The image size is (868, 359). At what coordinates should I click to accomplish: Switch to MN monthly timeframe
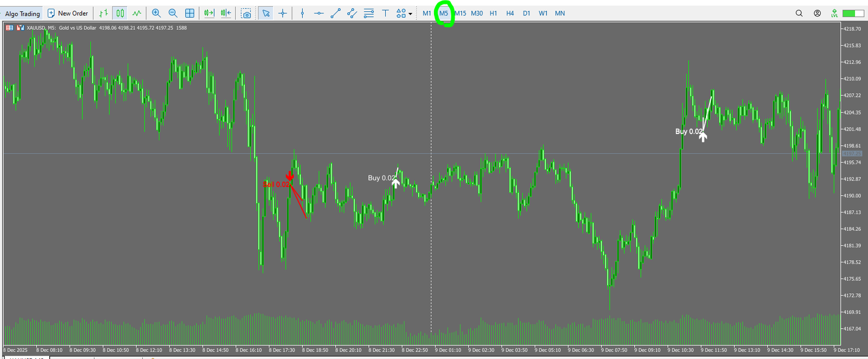click(560, 13)
